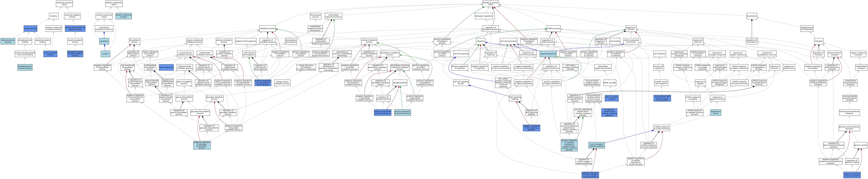Click the 'intracellular anatomical structure' node

tap(104, 29)
